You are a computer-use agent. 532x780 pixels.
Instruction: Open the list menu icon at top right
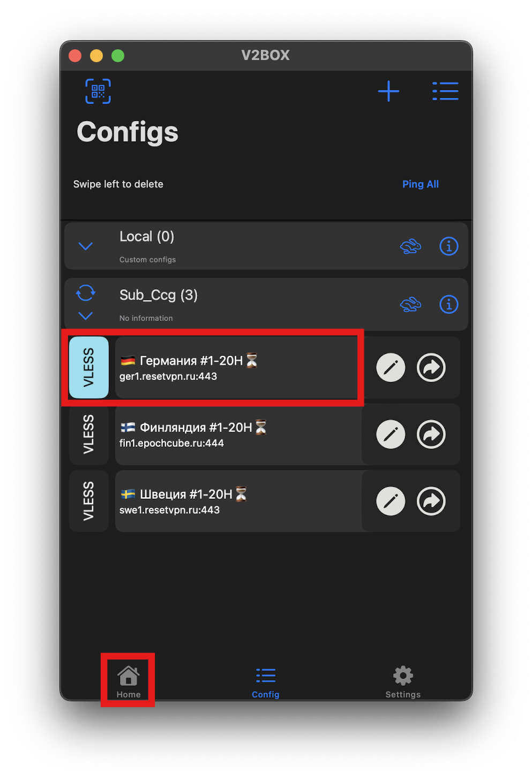point(445,91)
